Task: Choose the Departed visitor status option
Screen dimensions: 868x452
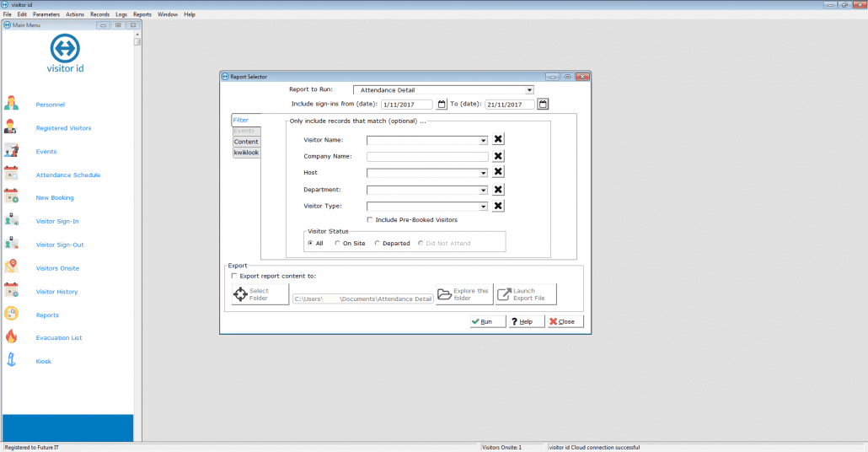Action: point(378,244)
